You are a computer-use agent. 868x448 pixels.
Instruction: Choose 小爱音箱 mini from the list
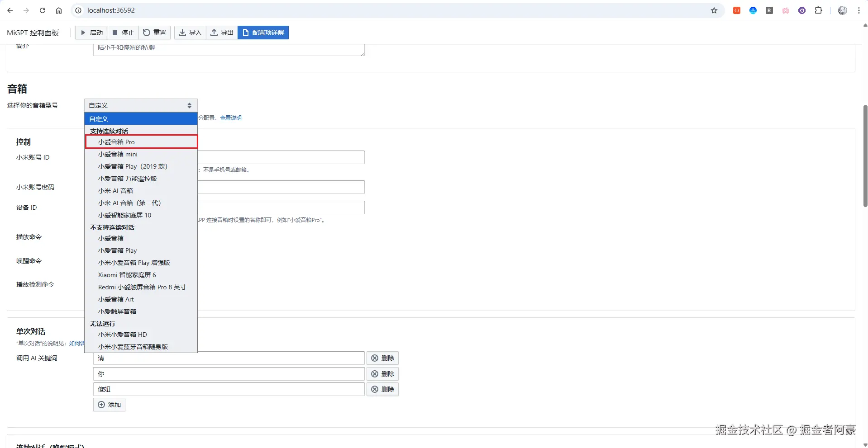point(141,154)
